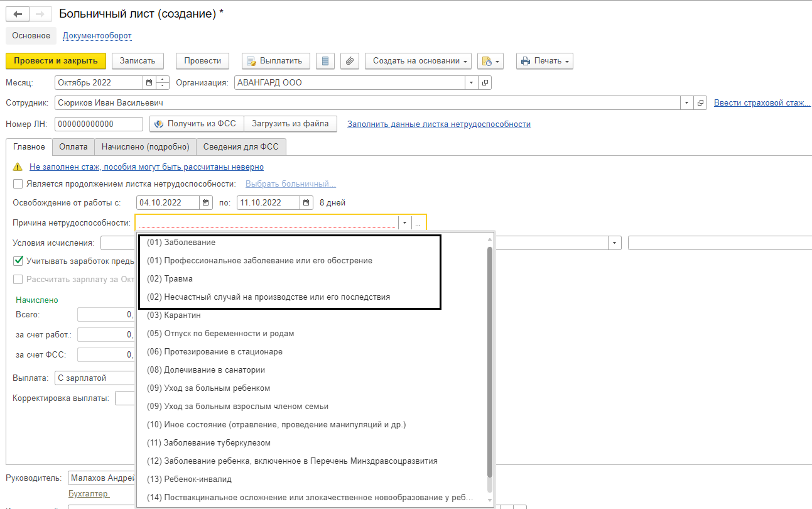Click the attach file paperclip icon
812x509 pixels.
click(350, 61)
